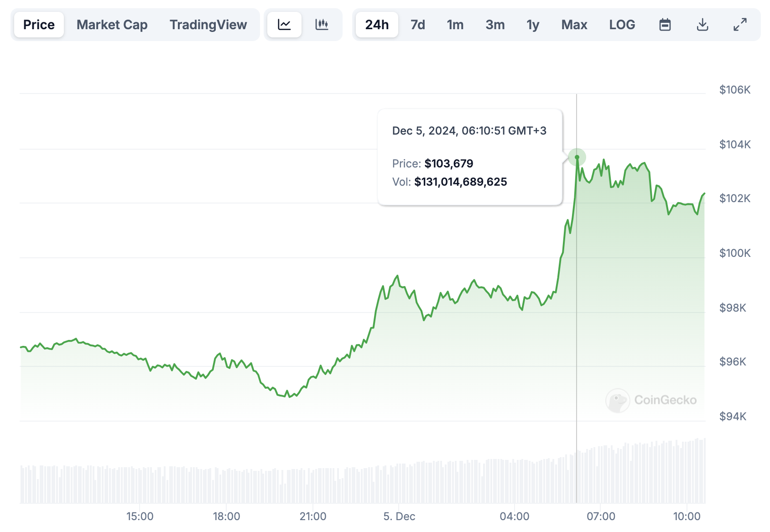Show 1y price range

tap(533, 25)
